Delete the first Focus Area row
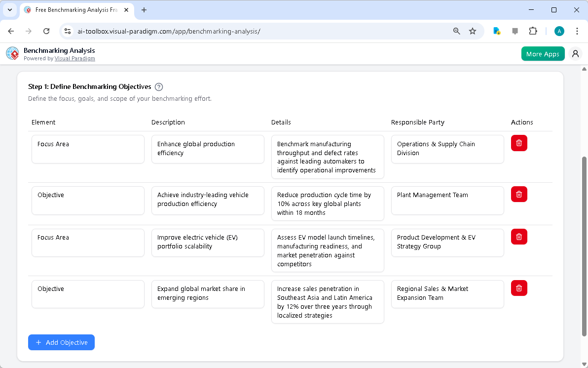The width and height of the screenshot is (588, 368). point(518,143)
